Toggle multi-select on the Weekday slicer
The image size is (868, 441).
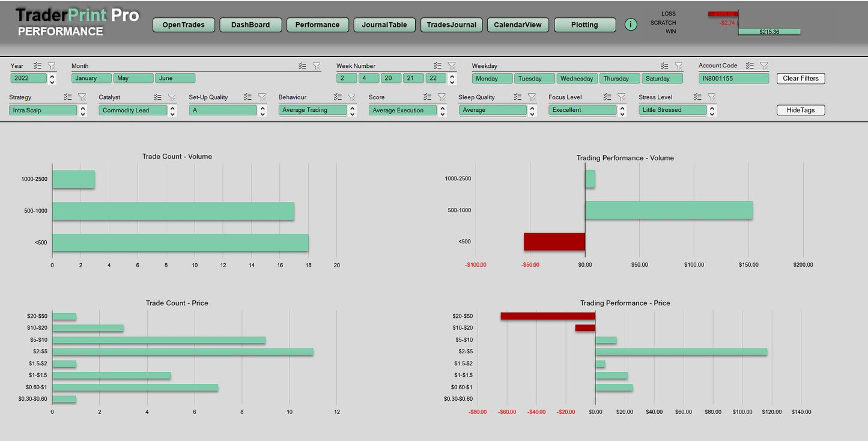[x=664, y=66]
